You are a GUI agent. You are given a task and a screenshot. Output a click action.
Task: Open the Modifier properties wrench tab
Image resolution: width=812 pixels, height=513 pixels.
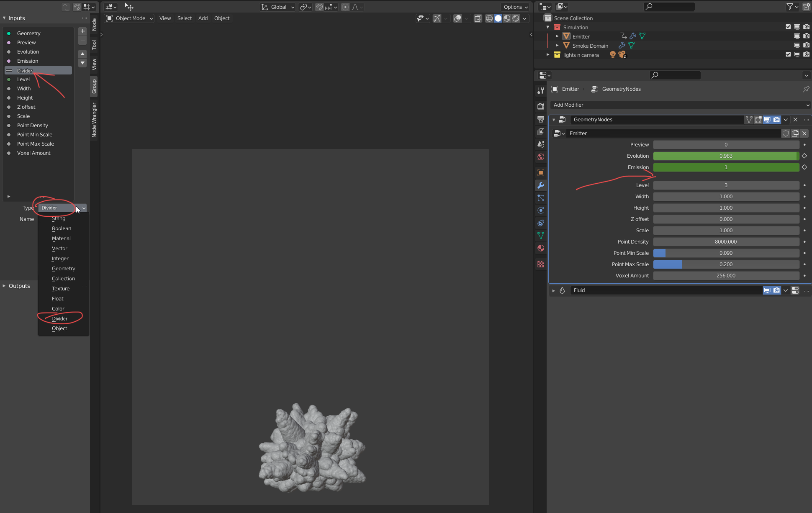[x=541, y=185]
